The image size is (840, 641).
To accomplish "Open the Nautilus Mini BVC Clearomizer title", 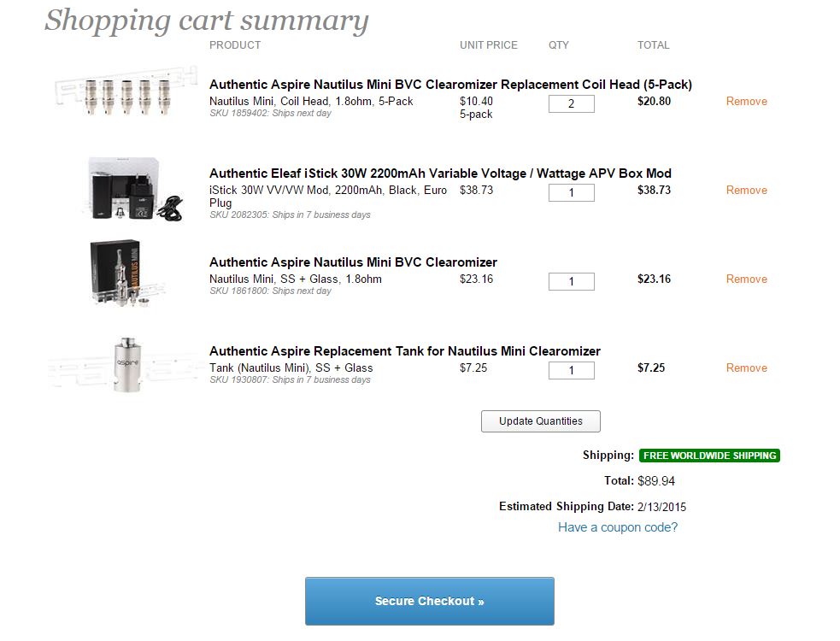I will [x=353, y=262].
